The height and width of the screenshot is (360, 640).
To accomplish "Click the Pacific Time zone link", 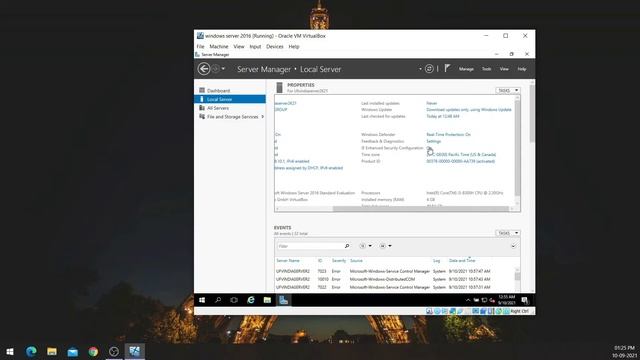I will [461, 155].
